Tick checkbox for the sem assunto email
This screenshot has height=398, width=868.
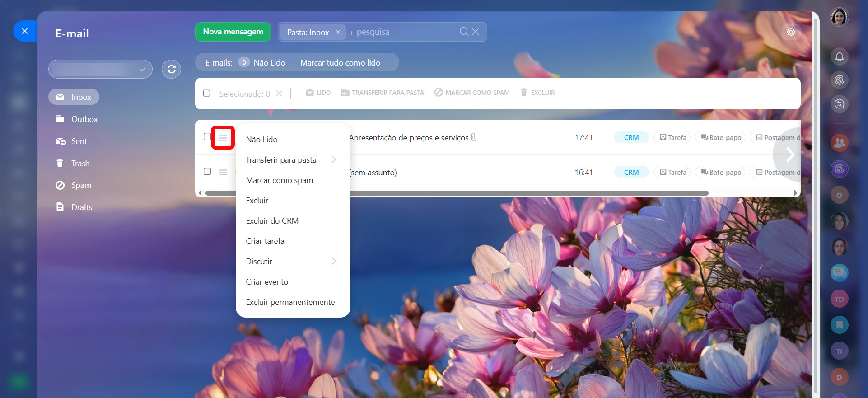click(x=207, y=171)
